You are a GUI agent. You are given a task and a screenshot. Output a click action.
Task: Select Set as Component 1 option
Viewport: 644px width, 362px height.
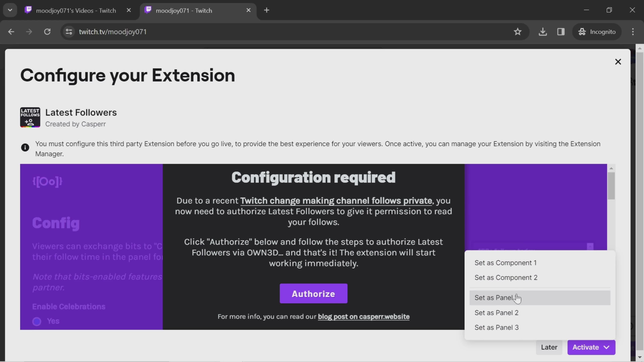point(506,263)
